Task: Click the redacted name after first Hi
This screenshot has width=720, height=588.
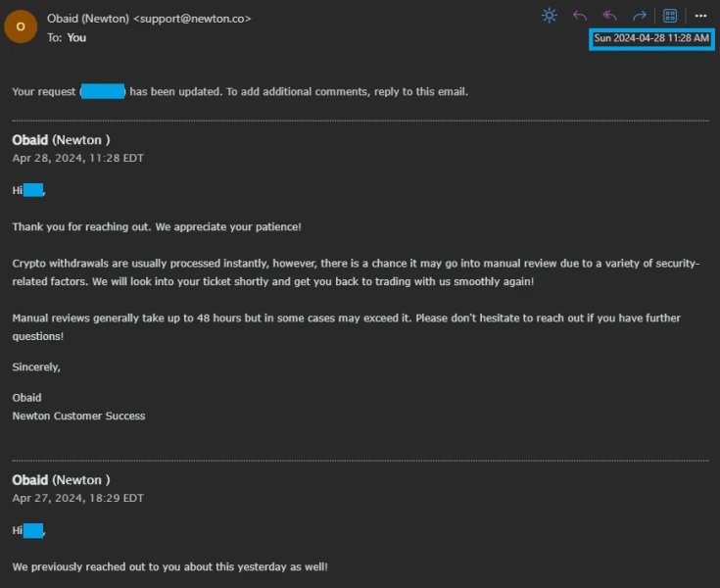Action: pos(33,190)
